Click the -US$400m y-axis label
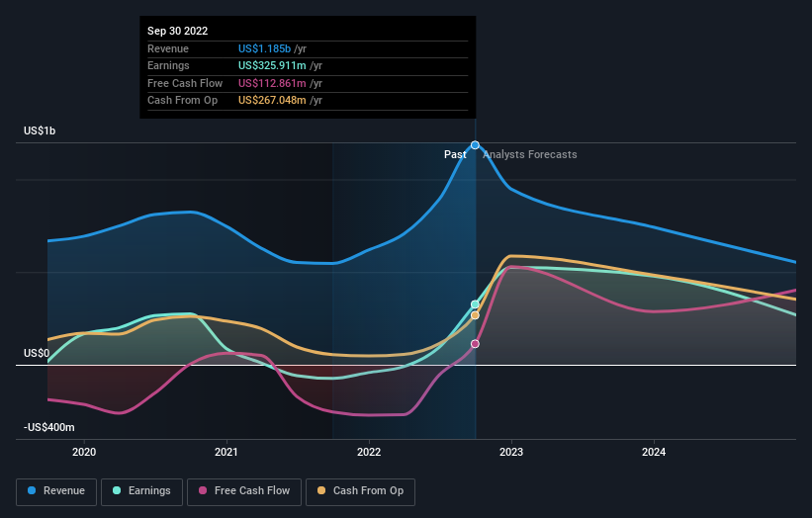The height and width of the screenshot is (518, 812). tap(49, 427)
